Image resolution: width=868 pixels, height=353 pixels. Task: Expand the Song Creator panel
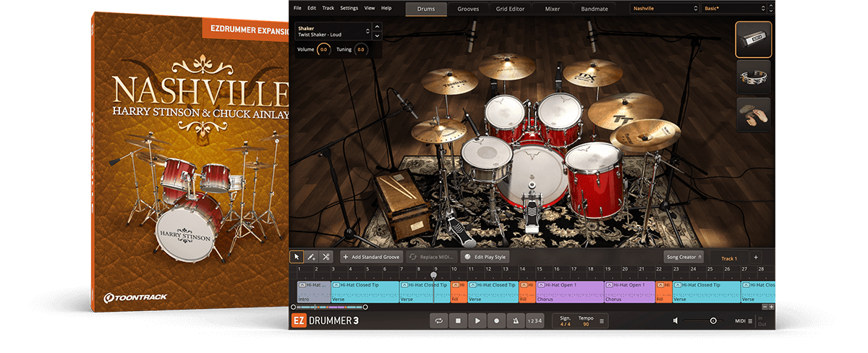pos(684,257)
